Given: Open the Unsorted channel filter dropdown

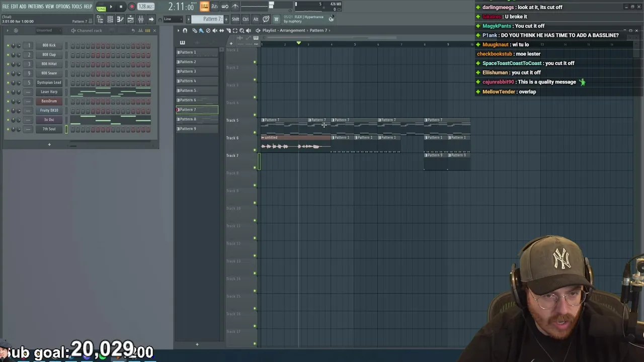Looking at the screenshot, I should pos(49,30).
